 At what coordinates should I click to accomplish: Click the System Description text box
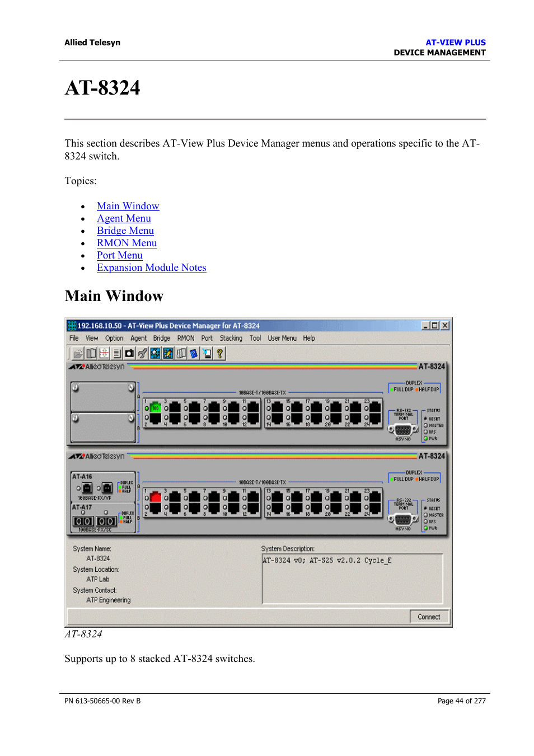pyautogui.click(x=352, y=579)
